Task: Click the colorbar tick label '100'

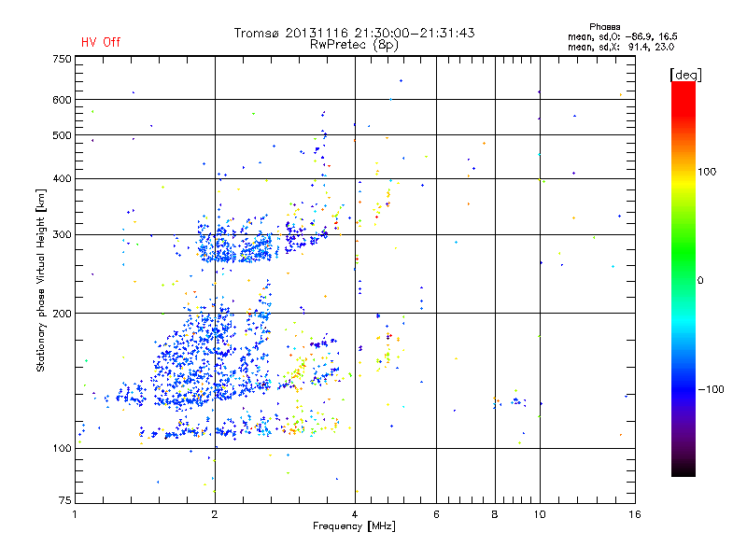Action: coord(707,172)
